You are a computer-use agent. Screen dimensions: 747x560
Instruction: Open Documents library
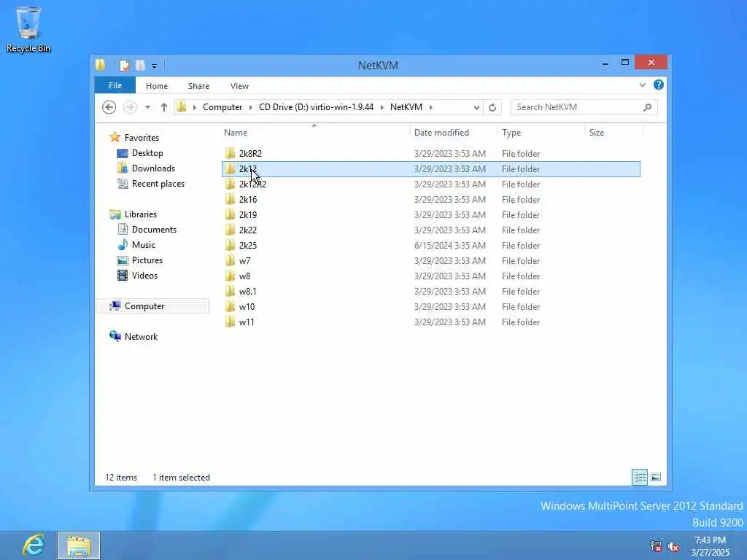tap(154, 230)
